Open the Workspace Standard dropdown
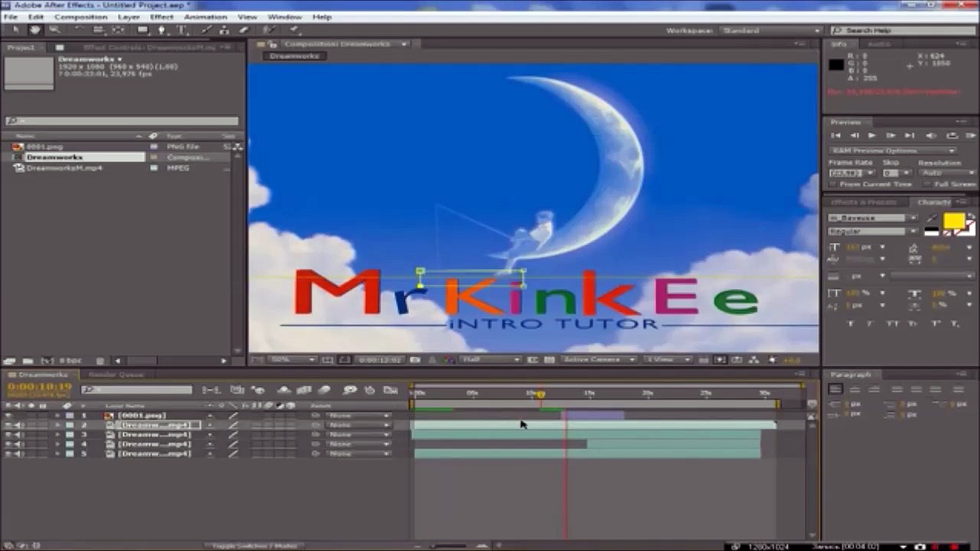 pyautogui.click(x=769, y=31)
